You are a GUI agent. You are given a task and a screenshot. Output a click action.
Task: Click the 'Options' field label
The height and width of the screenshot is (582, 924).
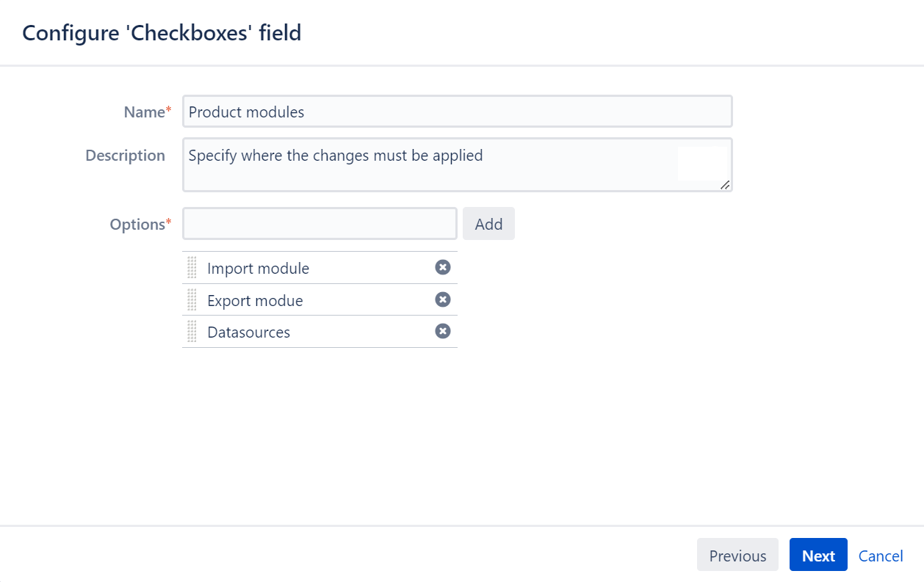tap(137, 225)
